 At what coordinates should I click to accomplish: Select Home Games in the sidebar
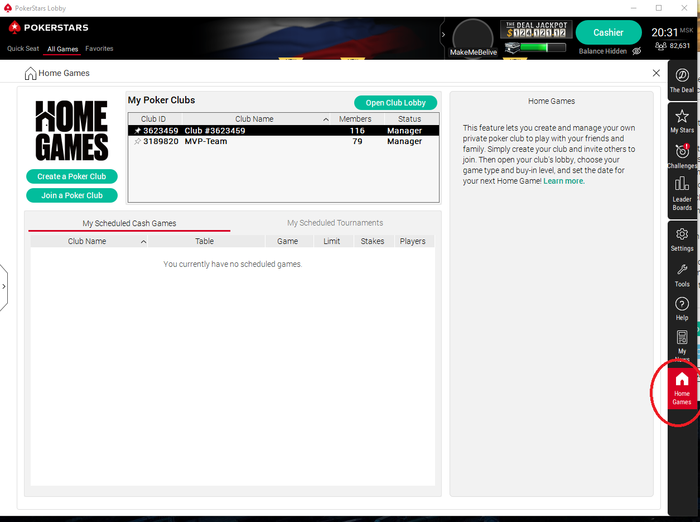pos(682,388)
